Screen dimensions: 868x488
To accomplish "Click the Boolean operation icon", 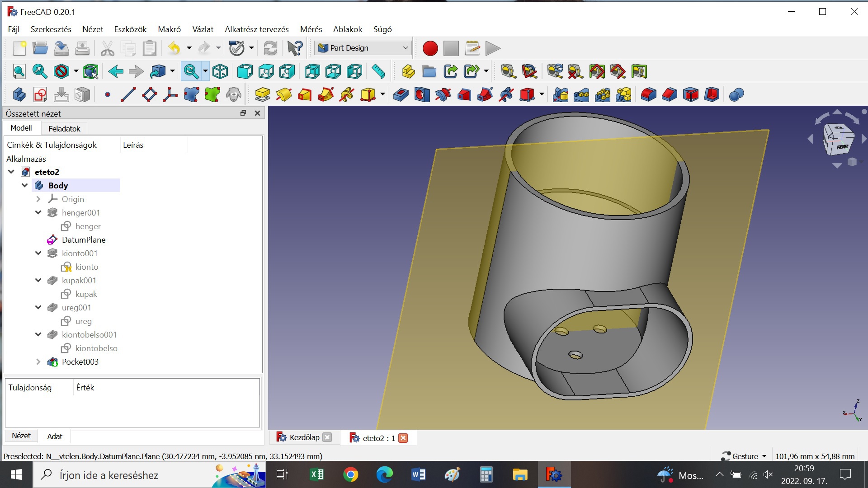I will click(736, 95).
